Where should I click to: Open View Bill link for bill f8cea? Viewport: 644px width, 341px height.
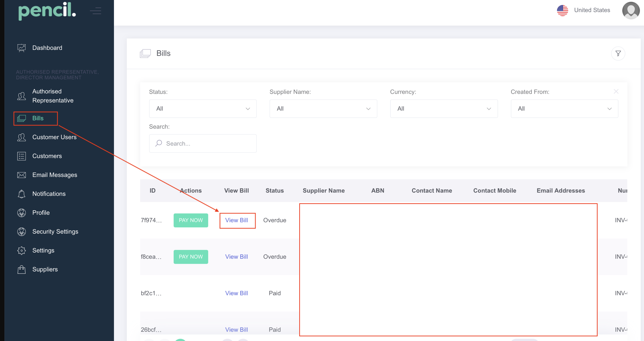[x=236, y=257]
